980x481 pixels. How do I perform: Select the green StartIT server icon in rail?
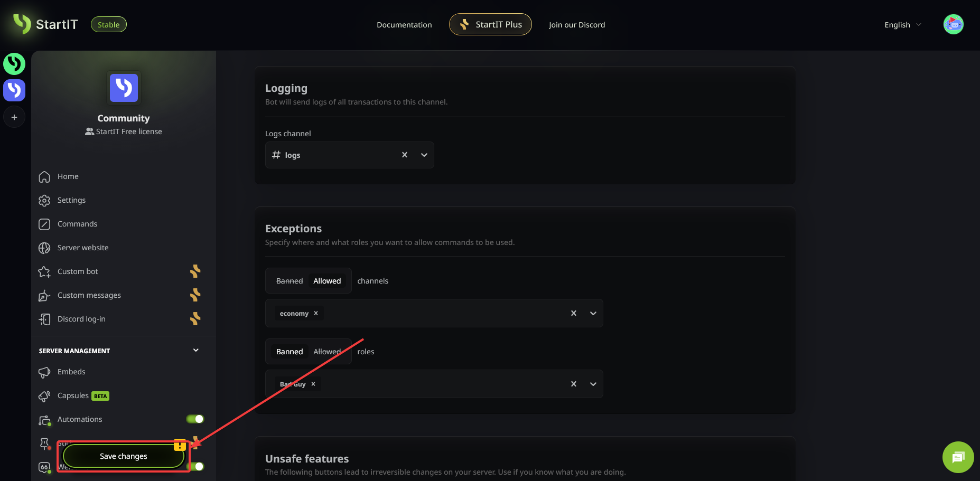14,64
